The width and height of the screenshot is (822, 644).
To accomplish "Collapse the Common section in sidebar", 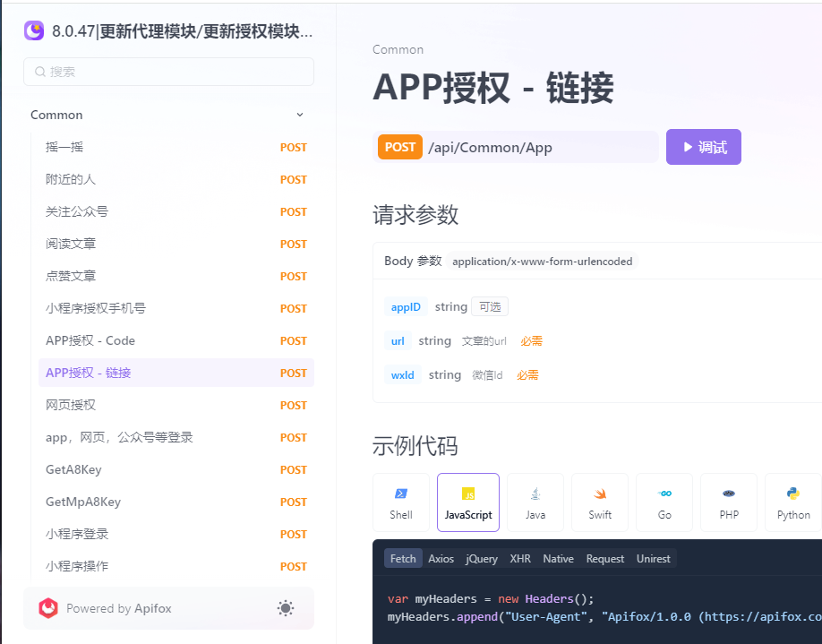I will [x=300, y=115].
